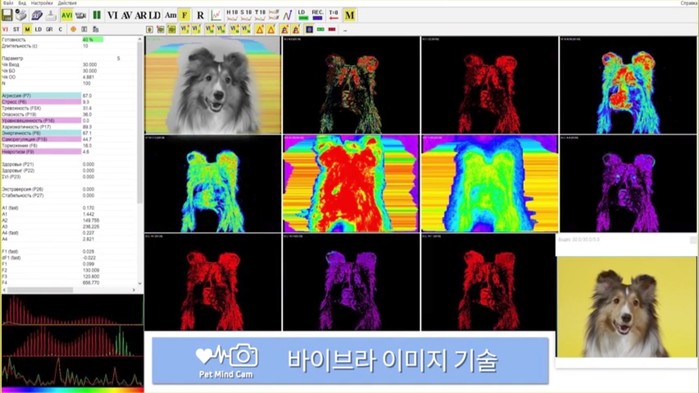Image resolution: width=699 pixels, height=393 pixels.
Task: Select the GR tab in second toolbar
Action: point(49,29)
